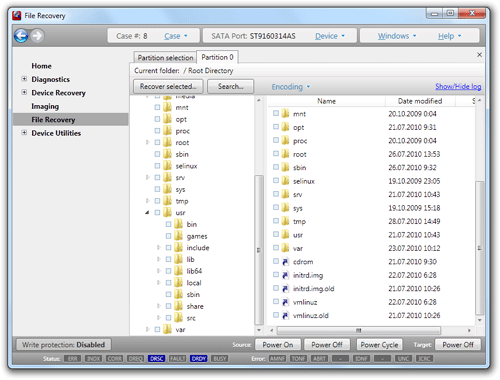
Task: Sort by Name column header
Action: click(x=326, y=101)
